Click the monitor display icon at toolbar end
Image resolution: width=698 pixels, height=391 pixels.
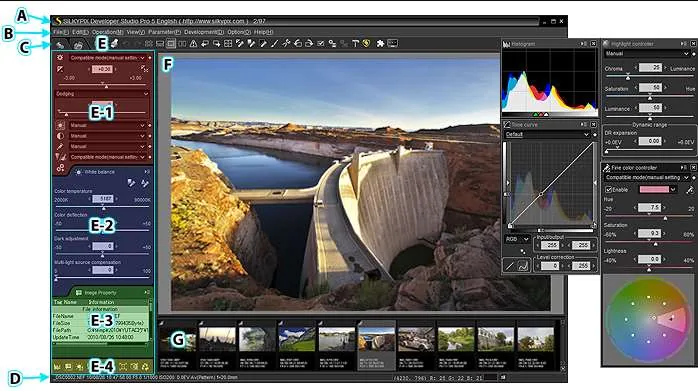(x=392, y=44)
